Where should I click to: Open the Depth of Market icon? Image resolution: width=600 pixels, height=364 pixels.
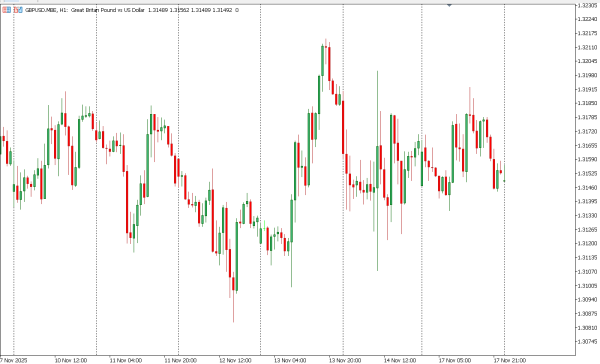point(18,10)
